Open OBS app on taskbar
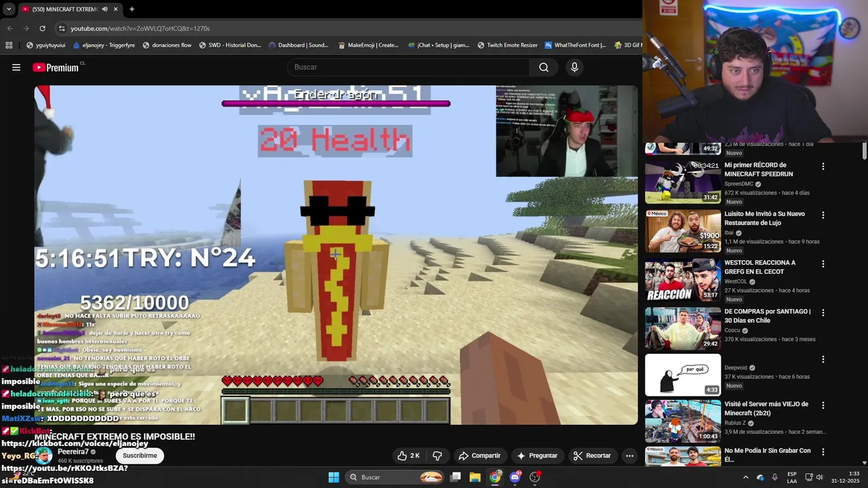Viewport: 868px width, 488px height. (x=535, y=477)
